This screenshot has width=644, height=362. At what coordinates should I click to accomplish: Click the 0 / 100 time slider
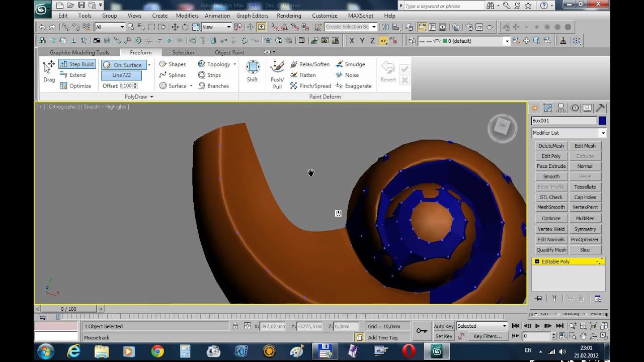[69, 309]
